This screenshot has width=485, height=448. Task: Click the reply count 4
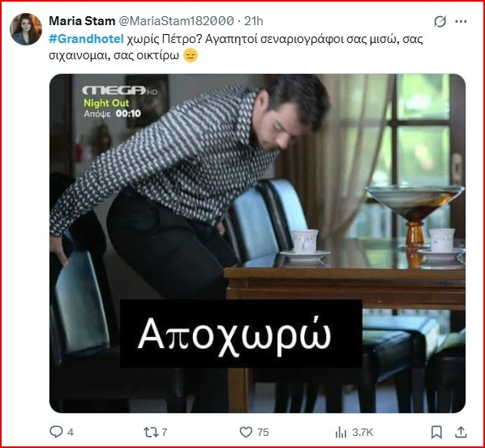71,433
